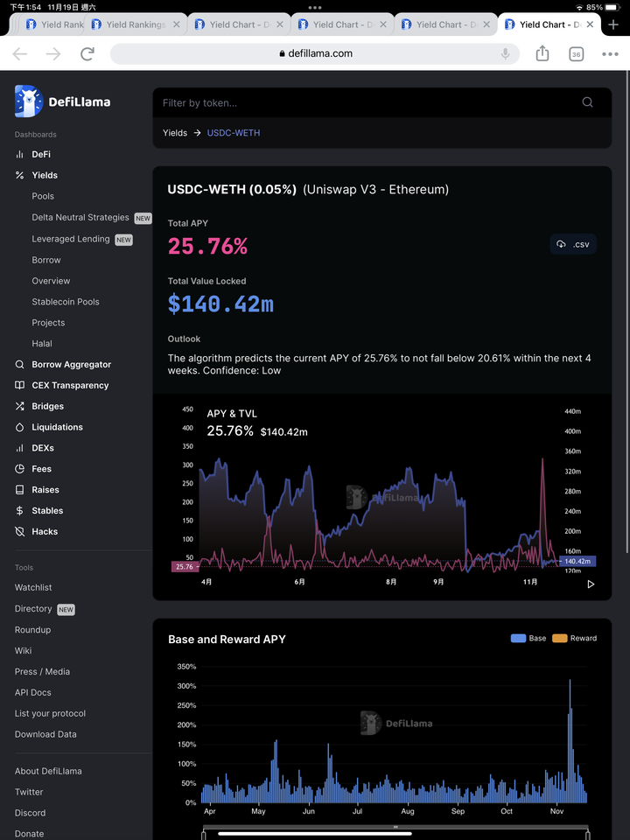
Task: Click the Fees pie chart icon
Action: tap(20, 469)
